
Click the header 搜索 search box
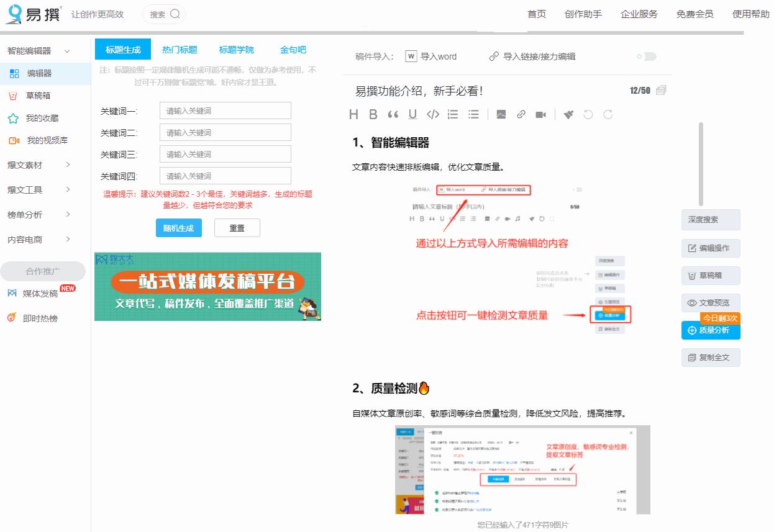pos(164,14)
